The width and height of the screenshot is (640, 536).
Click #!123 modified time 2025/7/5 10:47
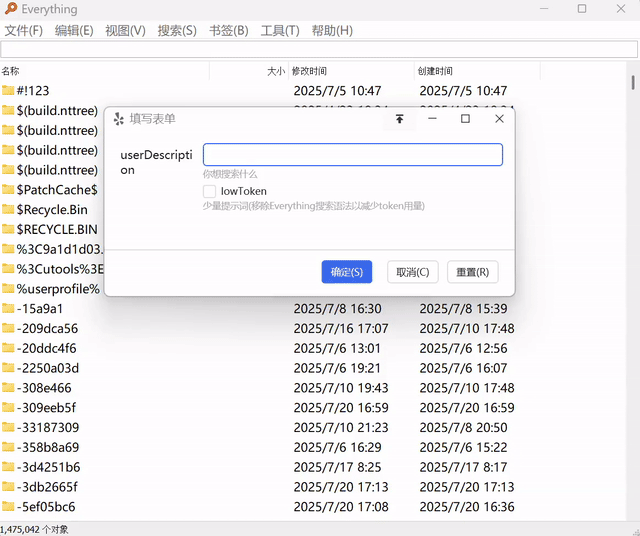click(x=337, y=91)
